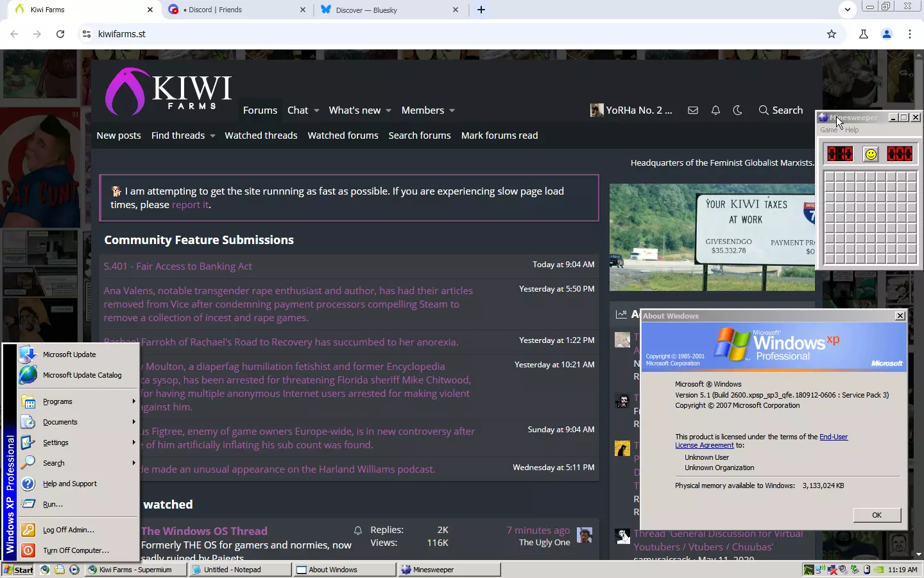Viewport: 924px width, 578px height.
Task: Open the browser three-dot menu
Action: 910,34
